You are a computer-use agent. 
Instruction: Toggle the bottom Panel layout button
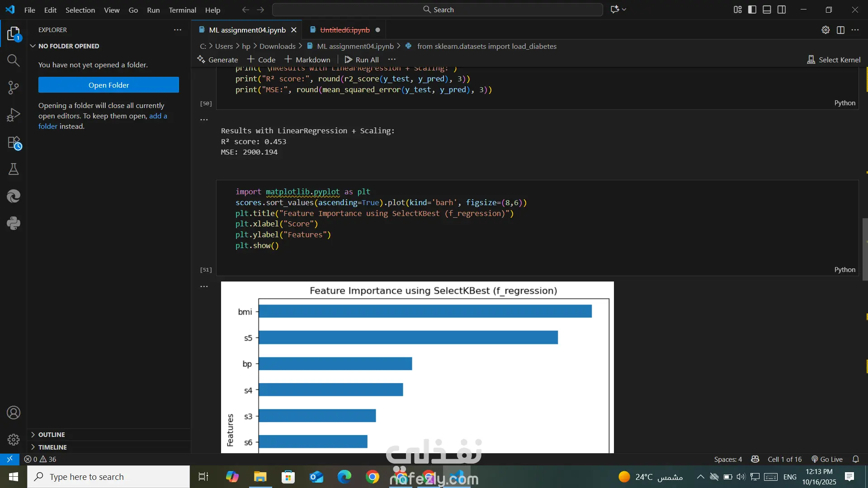(767, 9)
